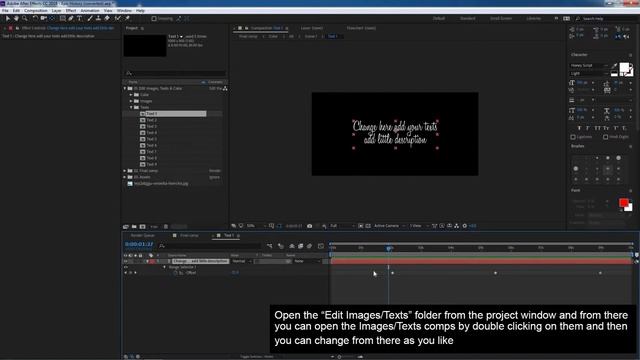640x360 pixels.
Task: Expand the 02. Final comp folder
Action: (x=125, y=171)
